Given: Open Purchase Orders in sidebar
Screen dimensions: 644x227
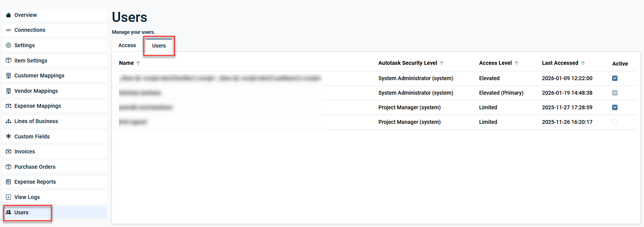Looking at the screenshot, I should (x=35, y=167).
